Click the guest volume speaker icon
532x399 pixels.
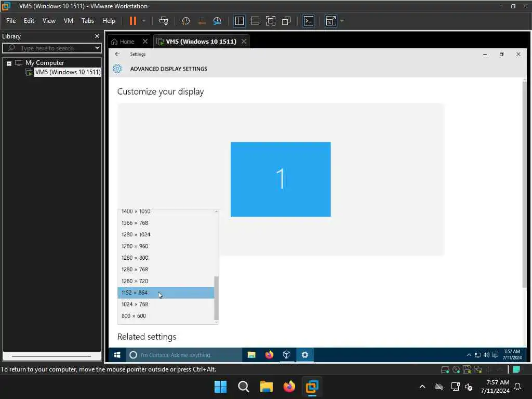(x=486, y=355)
